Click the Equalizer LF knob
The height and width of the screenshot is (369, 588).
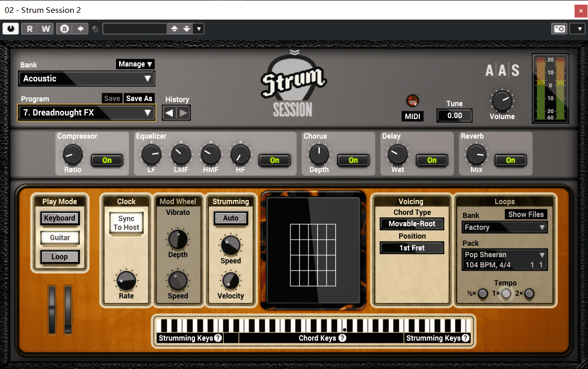pyautogui.click(x=152, y=154)
